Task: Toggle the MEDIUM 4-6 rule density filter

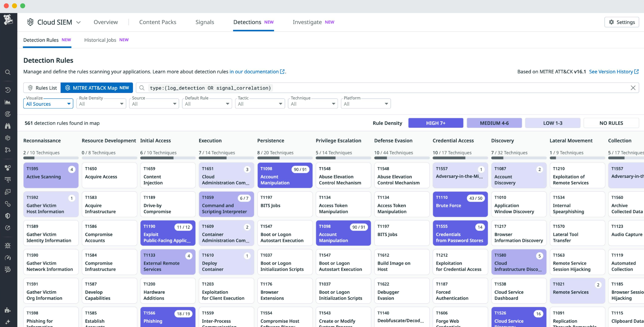Action: click(x=494, y=123)
